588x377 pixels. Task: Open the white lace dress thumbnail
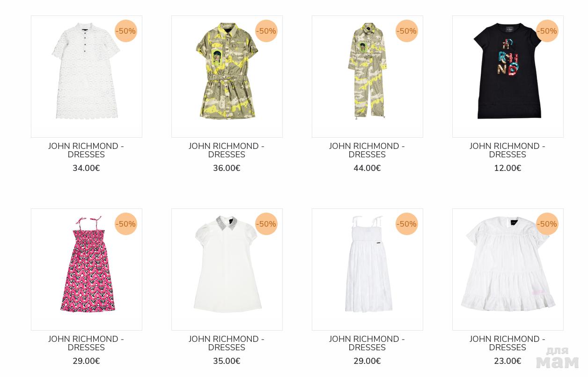pyautogui.click(x=87, y=76)
